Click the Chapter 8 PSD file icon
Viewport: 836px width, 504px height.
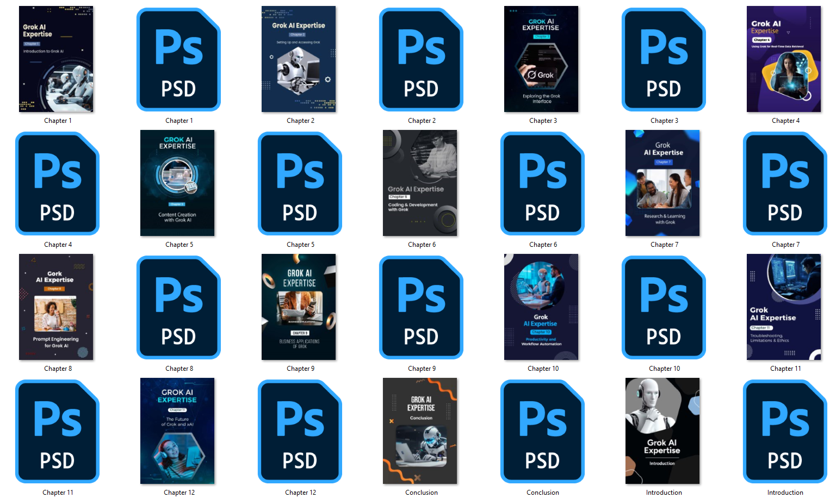(178, 307)
